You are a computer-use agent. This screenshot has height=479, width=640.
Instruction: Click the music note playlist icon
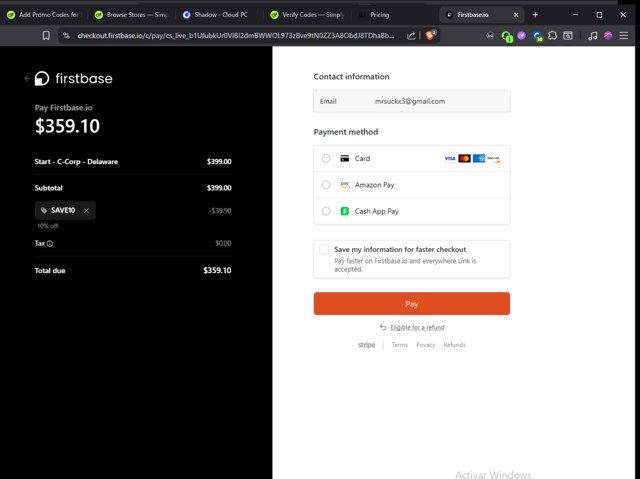(x=593, y=35)
